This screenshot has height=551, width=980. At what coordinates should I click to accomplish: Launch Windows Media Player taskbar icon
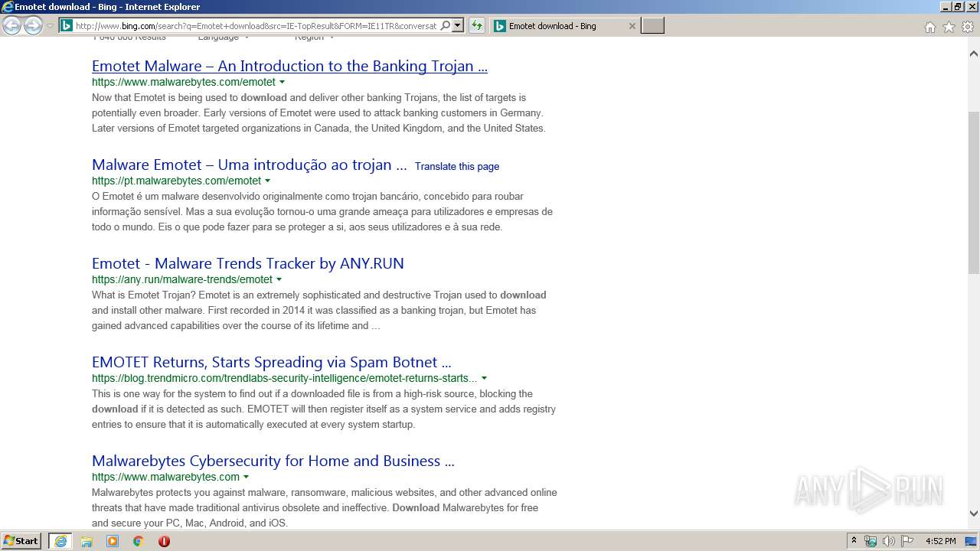click(113, 541)
